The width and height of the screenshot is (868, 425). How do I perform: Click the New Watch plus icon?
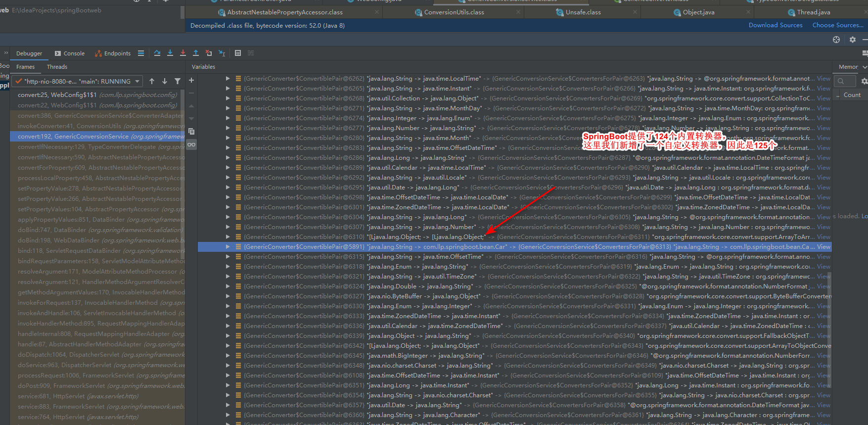point(191,80)
